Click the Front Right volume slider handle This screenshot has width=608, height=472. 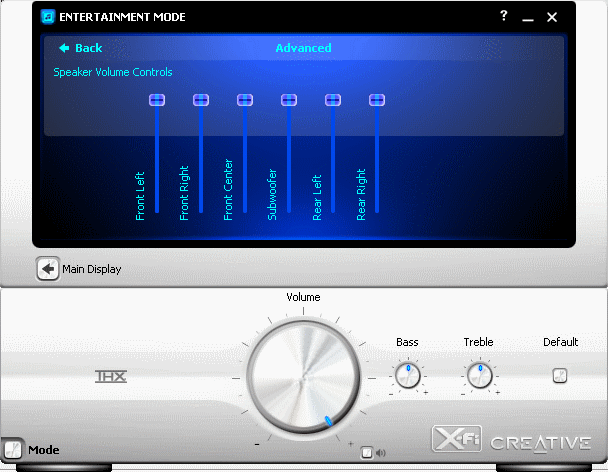(201, 100)
